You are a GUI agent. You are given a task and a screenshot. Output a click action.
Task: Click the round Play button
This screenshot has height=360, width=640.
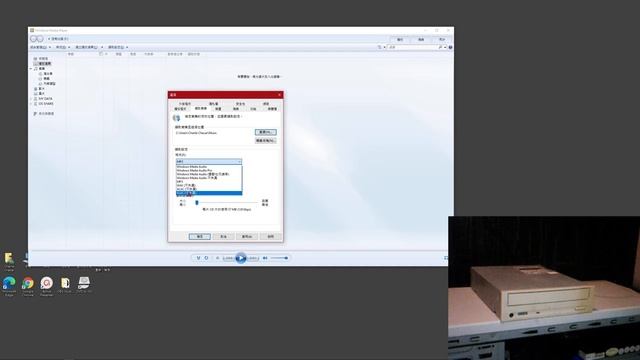pyautogui.click(x=241, y=258)
